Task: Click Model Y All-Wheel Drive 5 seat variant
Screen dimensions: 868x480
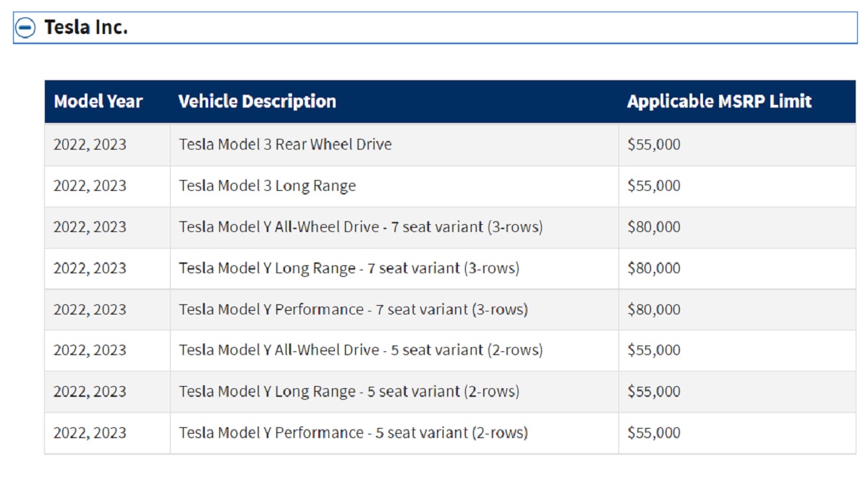Action: [x=360, y=351]
